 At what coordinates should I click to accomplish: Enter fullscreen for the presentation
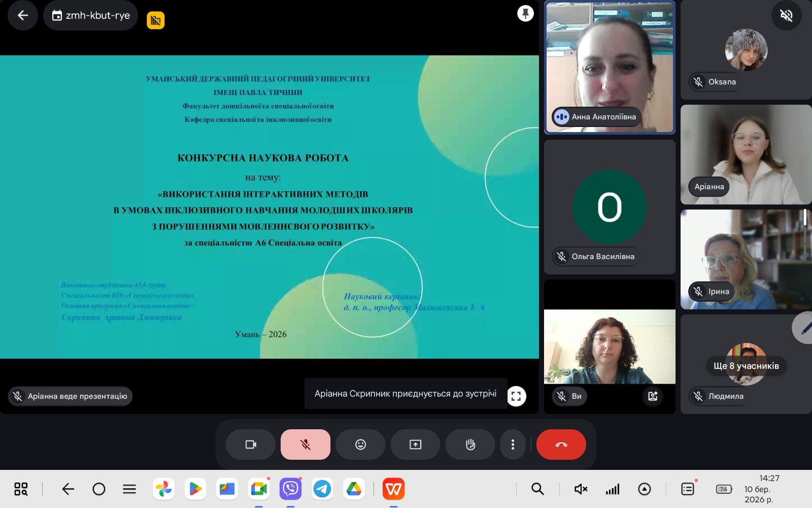point(516,396)
